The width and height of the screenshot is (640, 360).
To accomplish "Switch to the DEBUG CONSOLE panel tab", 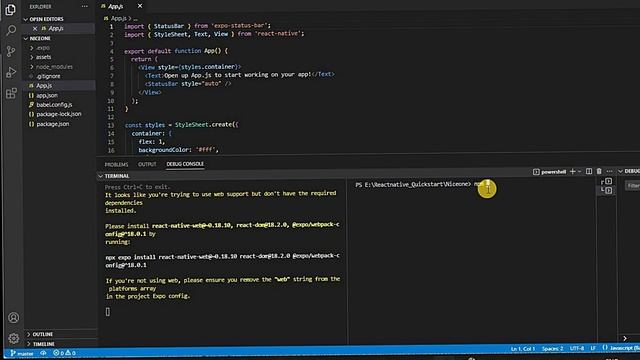I will (x=185, y=164).
